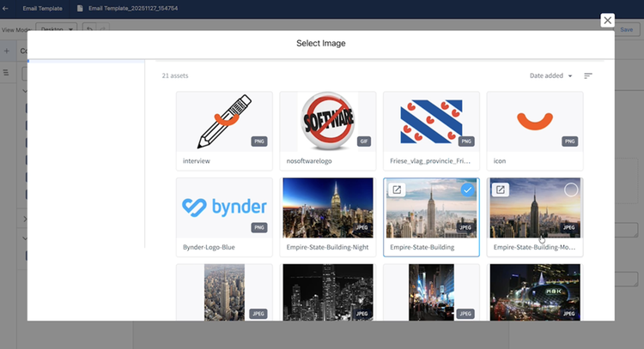The image size is (644, 349).
Task: Select the nosoftwarelogo GIF image
Action: [x=328, y=122]
